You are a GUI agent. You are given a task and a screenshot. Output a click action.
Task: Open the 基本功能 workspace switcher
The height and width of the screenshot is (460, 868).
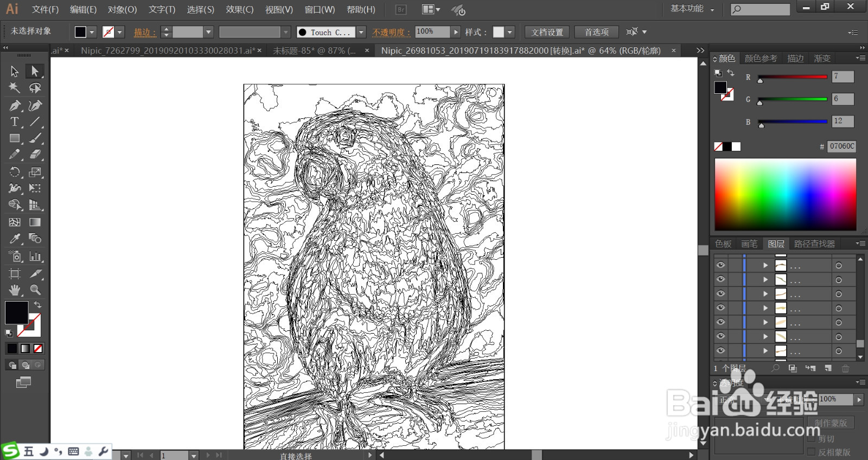click(692, 9)
